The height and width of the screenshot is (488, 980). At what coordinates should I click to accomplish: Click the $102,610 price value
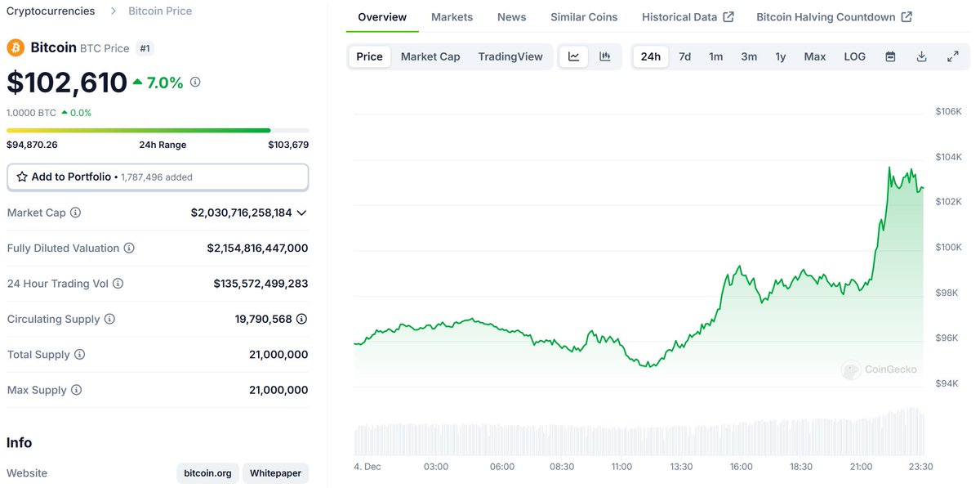tap(67, 83)
